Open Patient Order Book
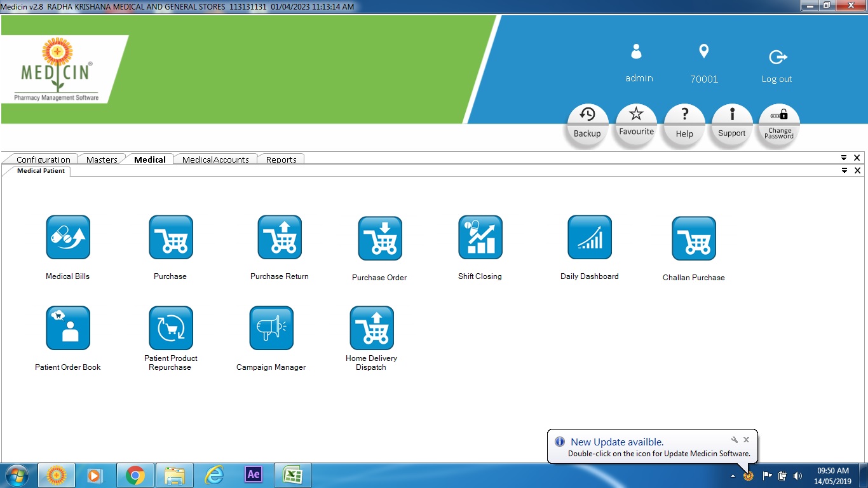This screenshot has width=868, height=488. [x=68, y=329]
